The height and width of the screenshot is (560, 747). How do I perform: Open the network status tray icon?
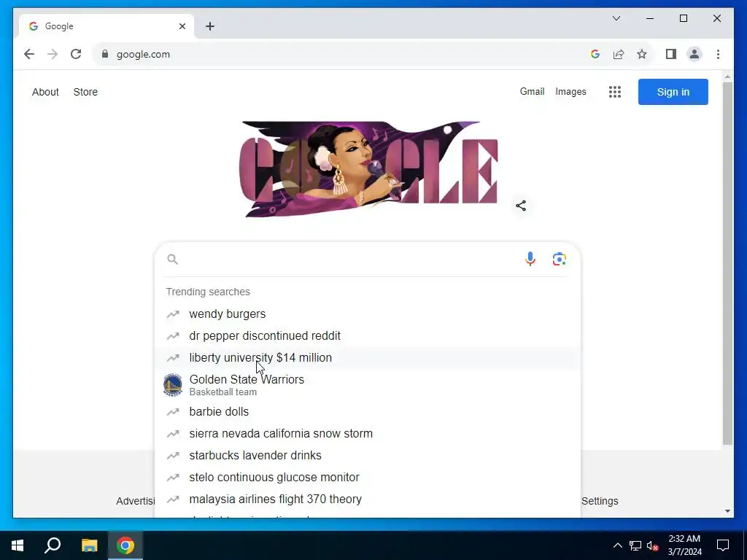[x=635, y=545]
